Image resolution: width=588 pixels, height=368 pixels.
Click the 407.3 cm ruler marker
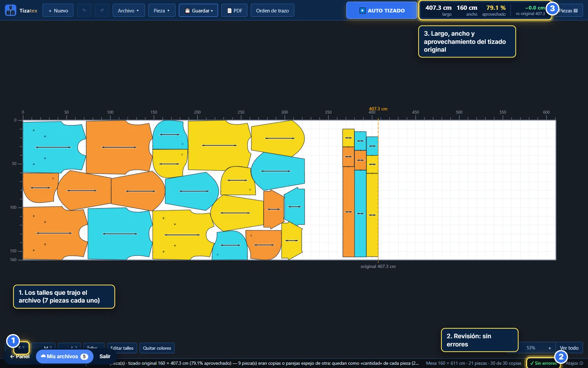click(x=378, y=109)
